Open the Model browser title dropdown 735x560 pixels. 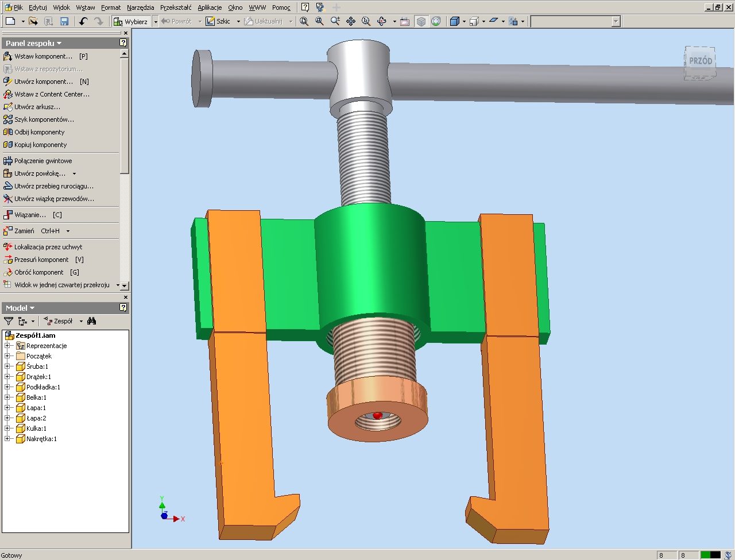click(32, 308)
